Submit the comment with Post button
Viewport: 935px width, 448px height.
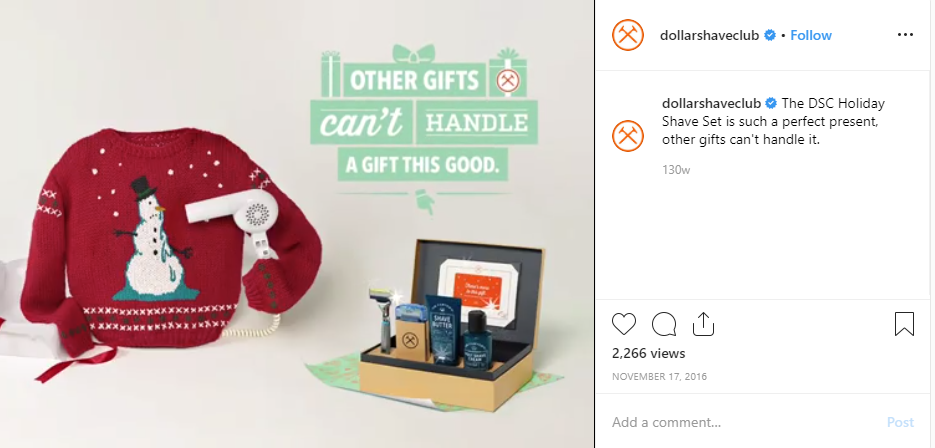pos(900,422)
